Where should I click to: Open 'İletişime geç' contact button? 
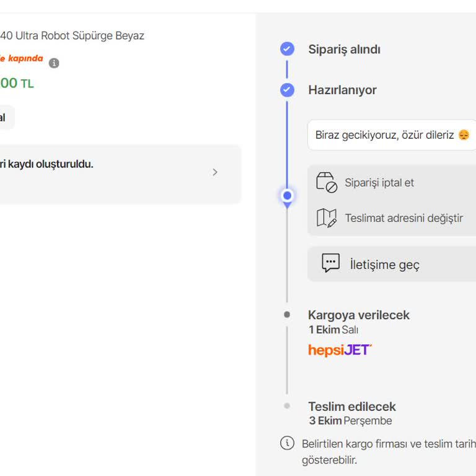(x=392, y=264)
